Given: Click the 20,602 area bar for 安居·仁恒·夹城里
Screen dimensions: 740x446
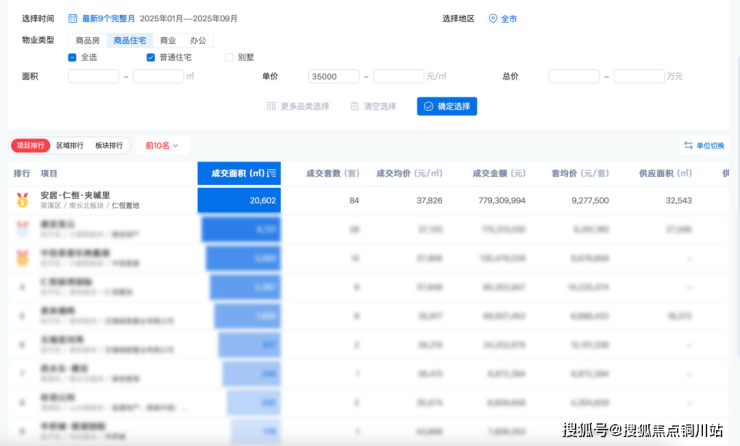Looking at the screenshot, I should [x=238, y=200].
